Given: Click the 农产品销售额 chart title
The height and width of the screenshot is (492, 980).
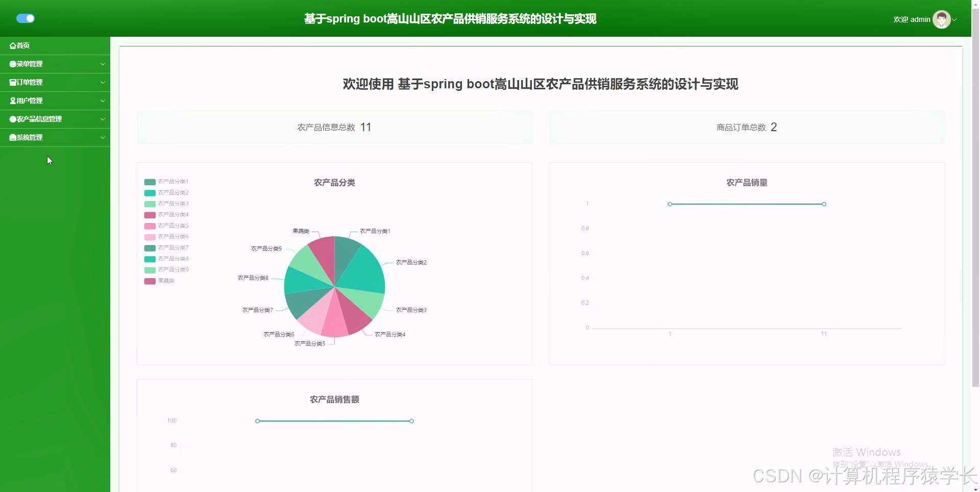Looking at the screenshot, I should pyautogui.click(x=334, y=400).
